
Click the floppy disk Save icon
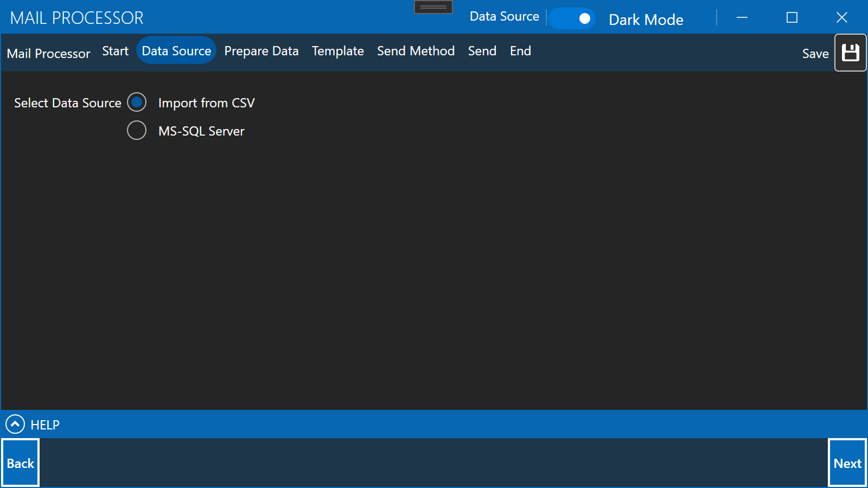click(850, 53)
